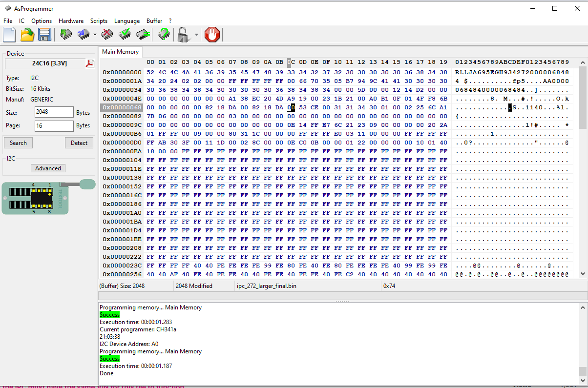
Task: Click the 24C16 [3.3V] device name box
Action: [x=45, y=63]
